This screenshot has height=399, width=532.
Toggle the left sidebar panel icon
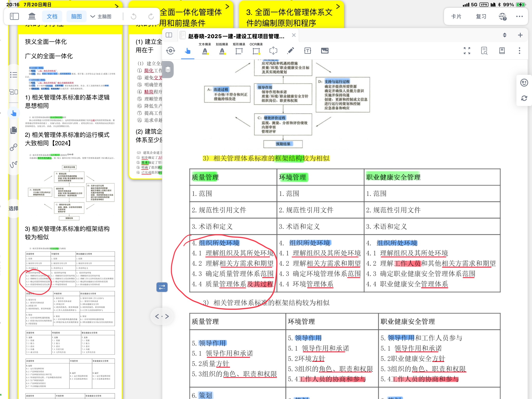pos(14,16)
